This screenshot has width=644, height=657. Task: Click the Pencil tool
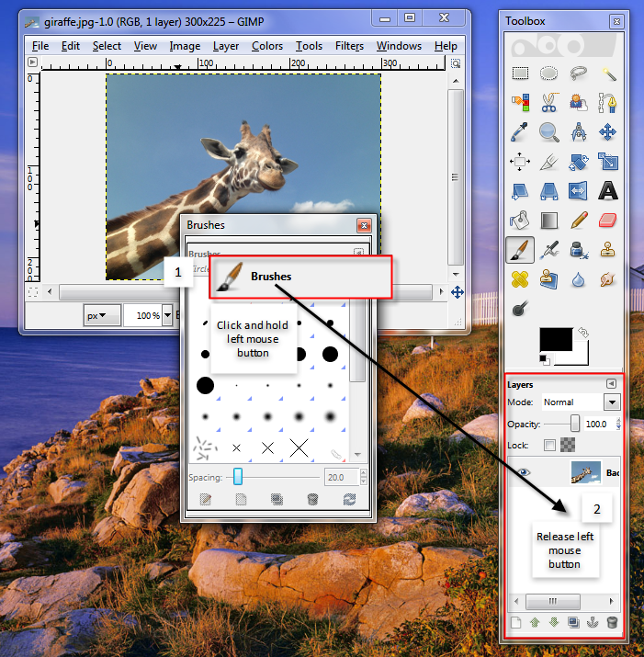(x=579, y=221)
